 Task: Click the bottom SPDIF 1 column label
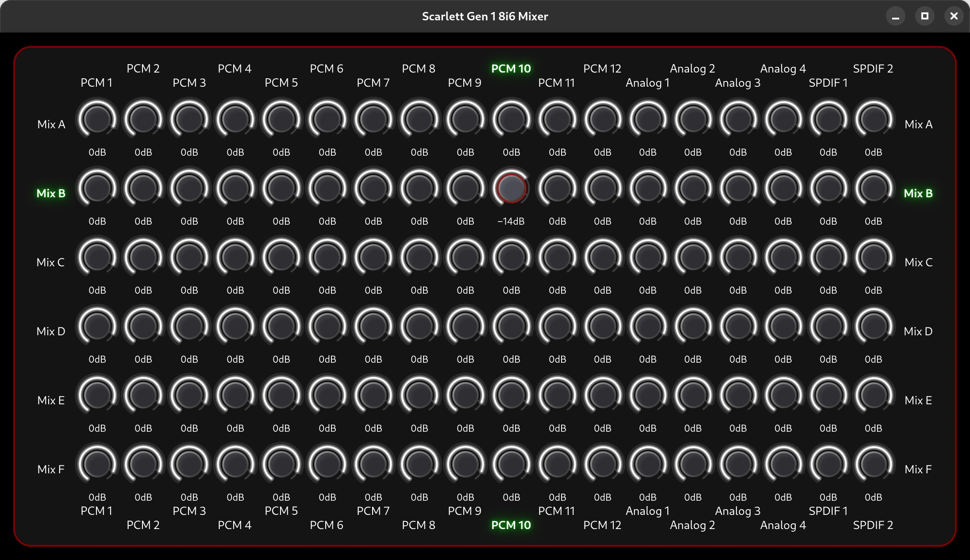pyautogui.click(x=828, y=511)
